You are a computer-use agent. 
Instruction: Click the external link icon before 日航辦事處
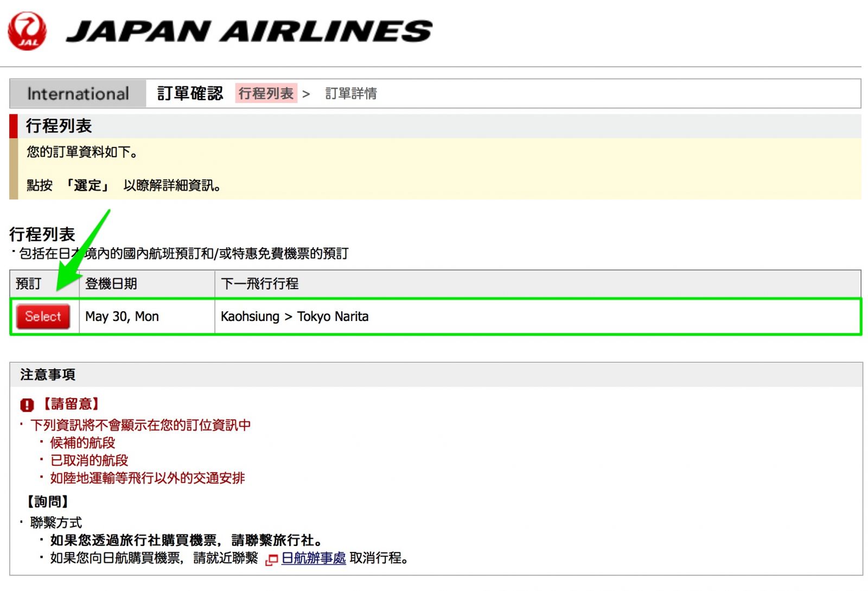tap(271, 560)
